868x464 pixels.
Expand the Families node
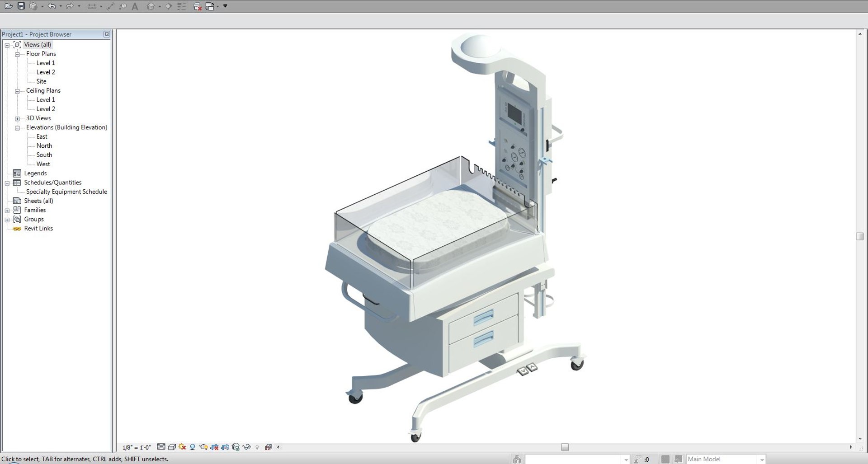pyautogui.click(x=7, y=210)
